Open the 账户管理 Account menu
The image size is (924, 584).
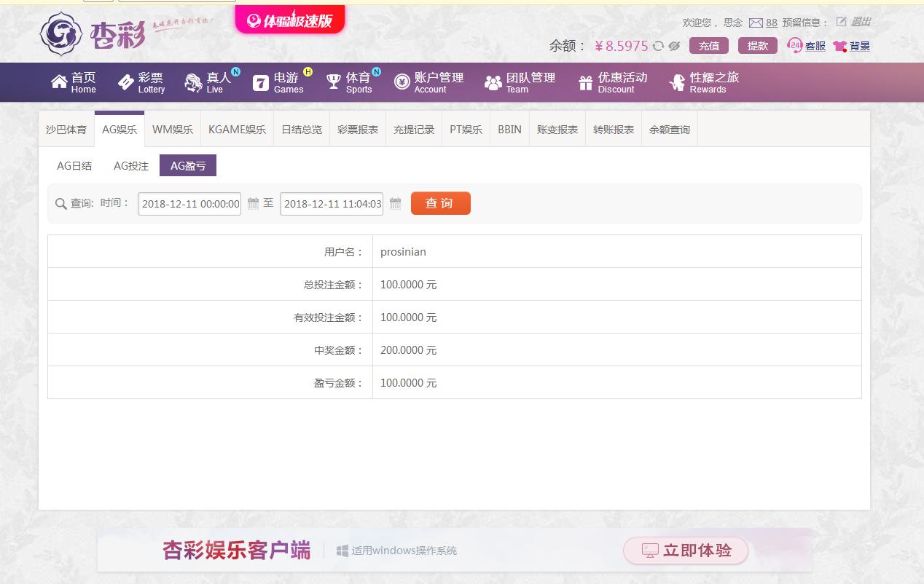[429, 82]
